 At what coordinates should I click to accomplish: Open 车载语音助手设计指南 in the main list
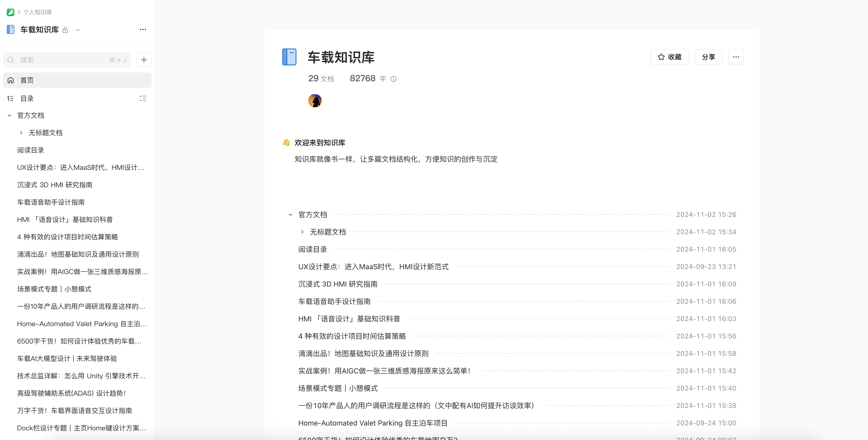pyautogui.click(x=334, y=301)
